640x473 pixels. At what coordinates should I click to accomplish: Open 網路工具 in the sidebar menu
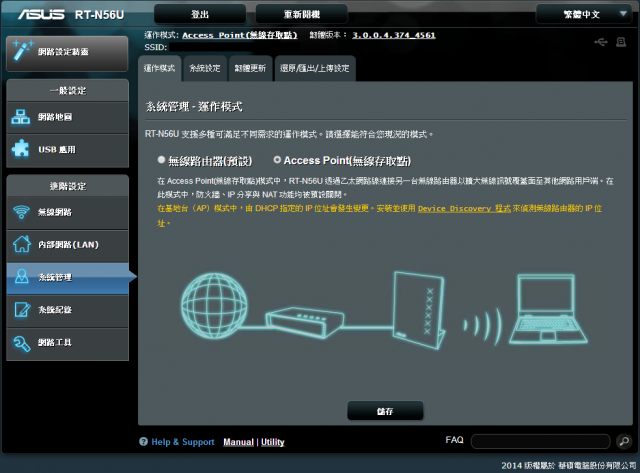[67, 342]
